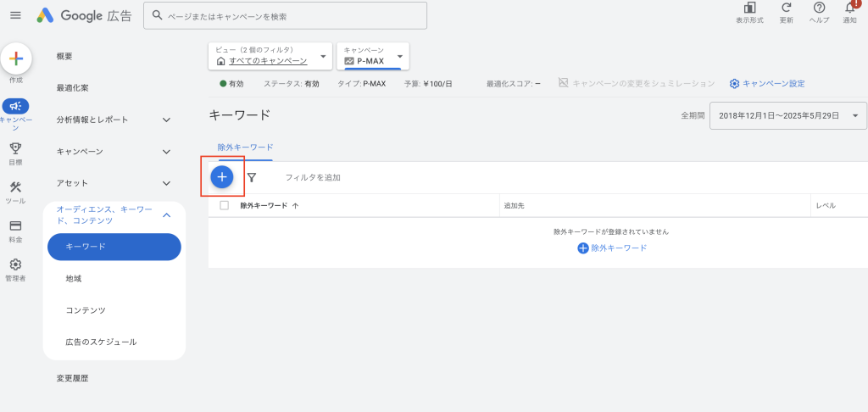Open the hamburger main menu

pyautogui.click(x=15, y=15)
